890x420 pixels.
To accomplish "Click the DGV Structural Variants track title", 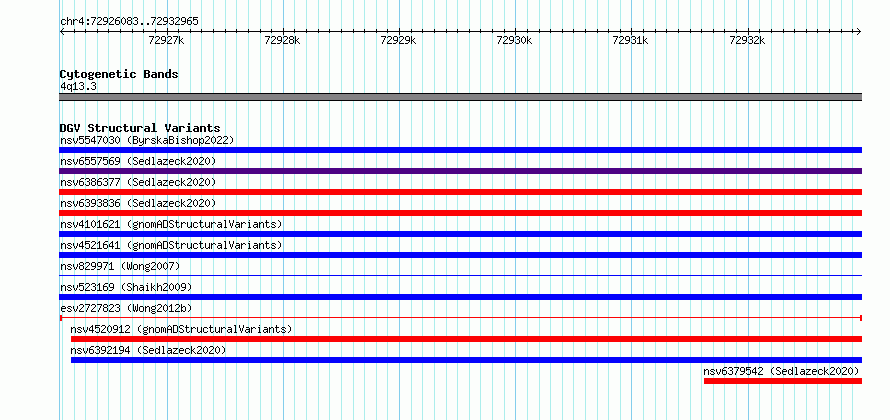I will point(140,128).
